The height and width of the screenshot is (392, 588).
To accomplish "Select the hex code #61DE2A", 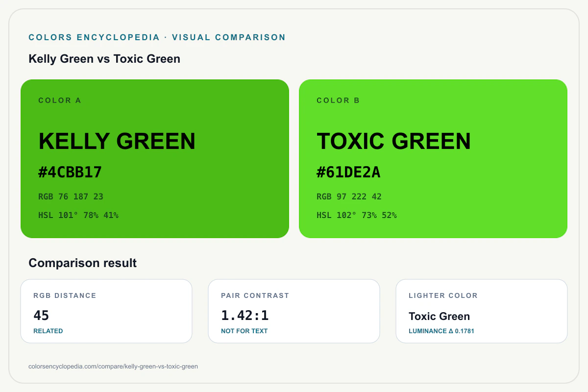I will pos(348,172).
